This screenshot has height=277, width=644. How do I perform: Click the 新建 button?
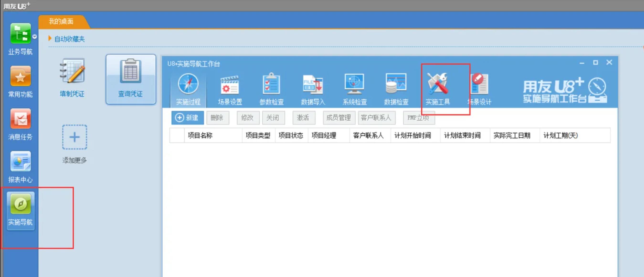[188, 118]
